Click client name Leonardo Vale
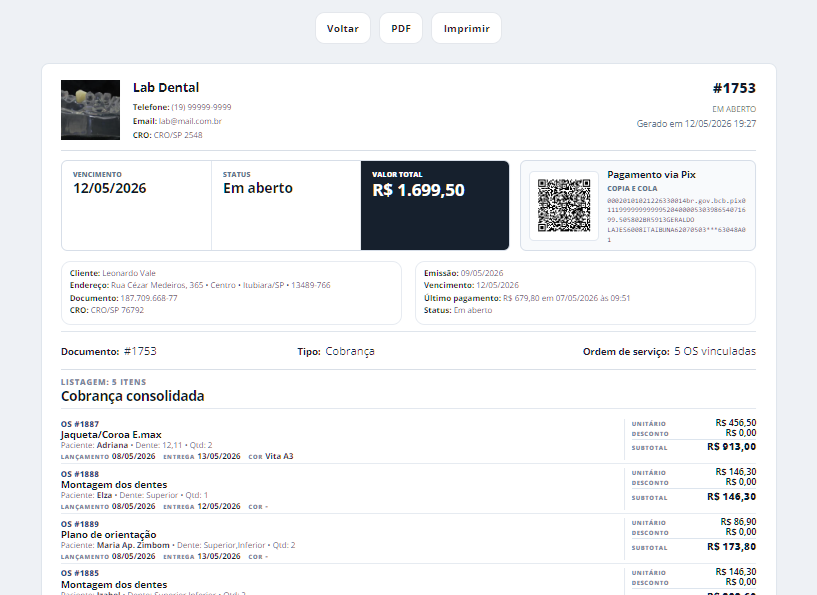 (x=129, y=273)
